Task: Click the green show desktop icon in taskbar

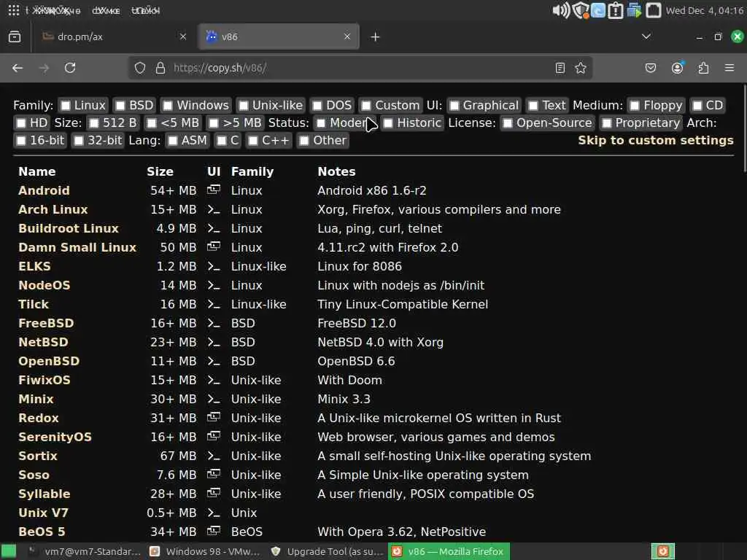Action: point(8,551)
